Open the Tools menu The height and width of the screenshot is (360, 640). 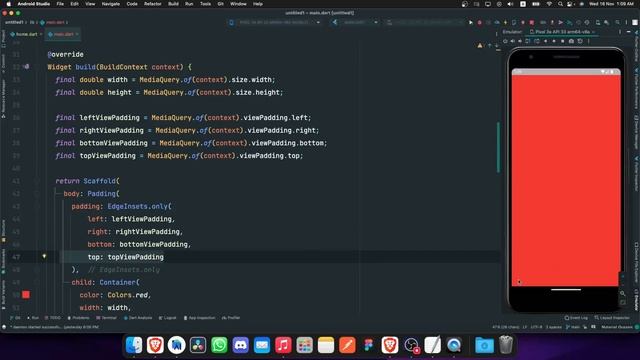point(205,4)
